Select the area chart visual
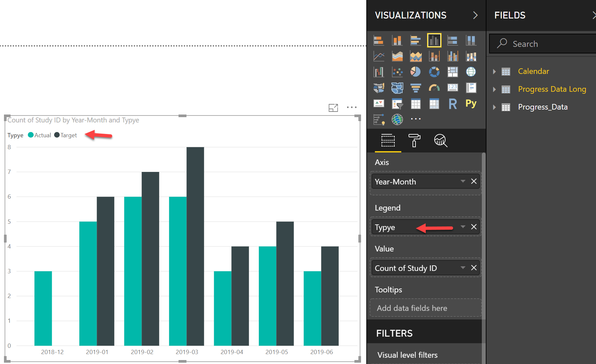Viewport: 596px width, 364px height. point(397,56)
